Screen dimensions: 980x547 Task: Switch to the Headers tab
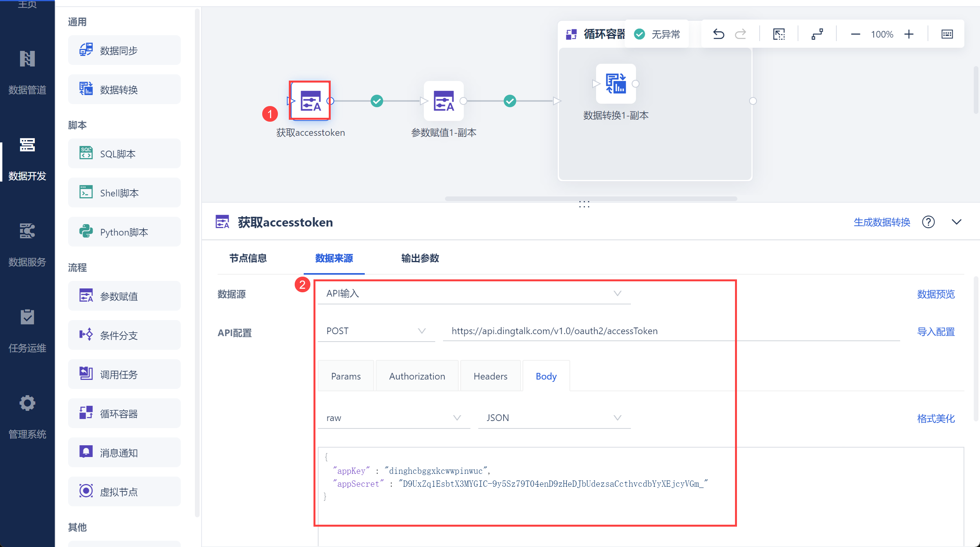pyautogui.click(x=490, y=376)
